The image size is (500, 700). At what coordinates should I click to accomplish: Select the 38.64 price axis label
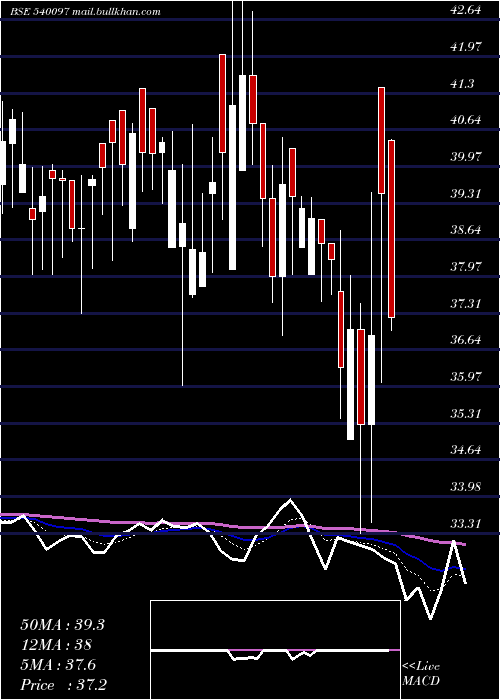466,230
